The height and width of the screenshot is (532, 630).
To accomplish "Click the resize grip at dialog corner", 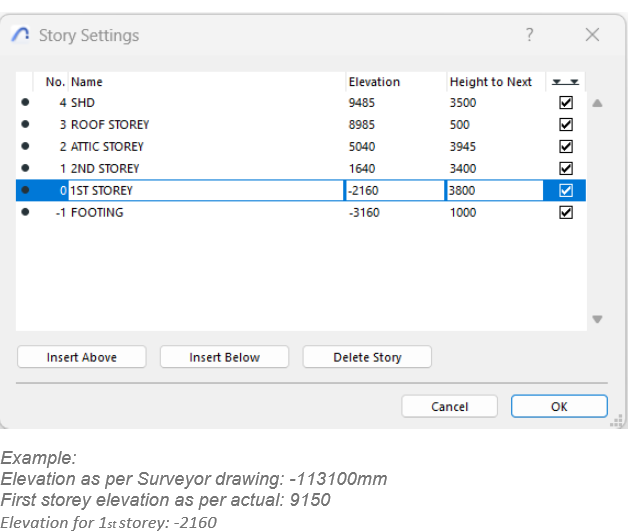I will 616,422.
